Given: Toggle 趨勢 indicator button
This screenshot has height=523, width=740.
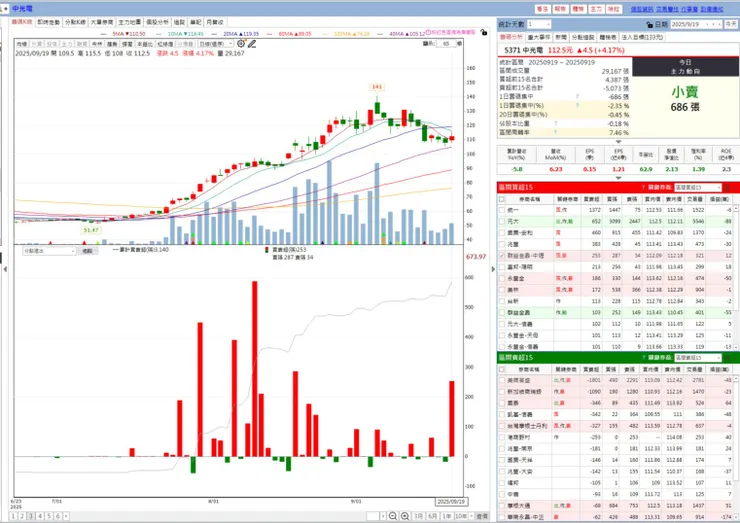Looking at the screenshot, I should (x=112, y=44).
